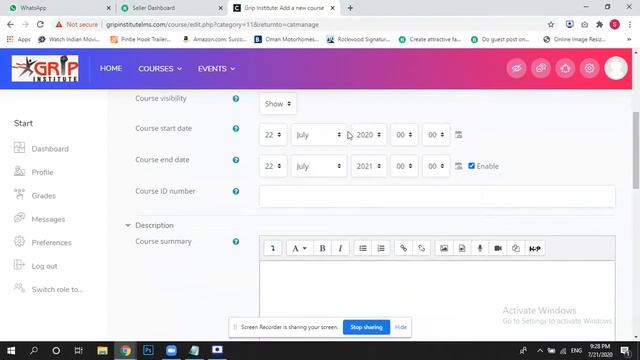The image size is (640, 360).
Task: Record audio with microphone button
Action: (x=480, y=248)
